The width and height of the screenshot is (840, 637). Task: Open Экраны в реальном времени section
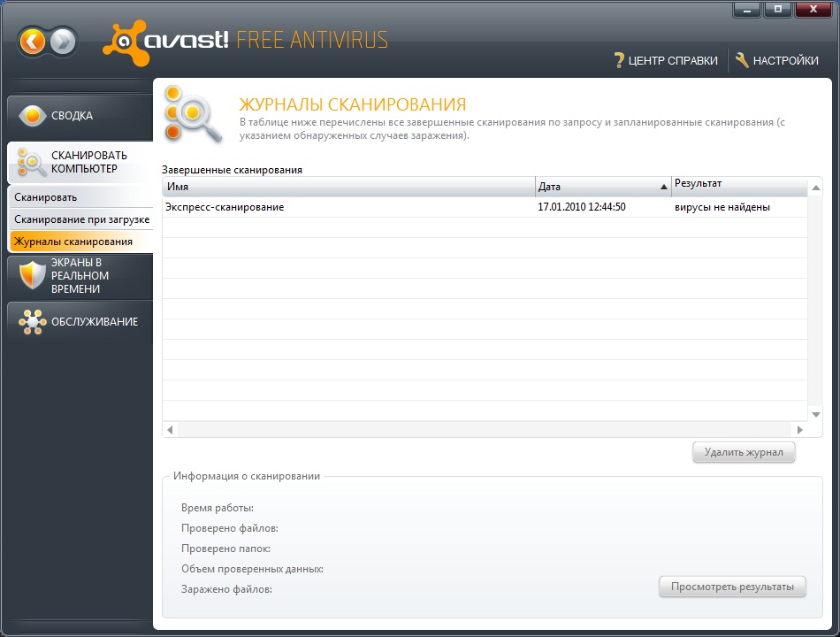click(80, 276)
